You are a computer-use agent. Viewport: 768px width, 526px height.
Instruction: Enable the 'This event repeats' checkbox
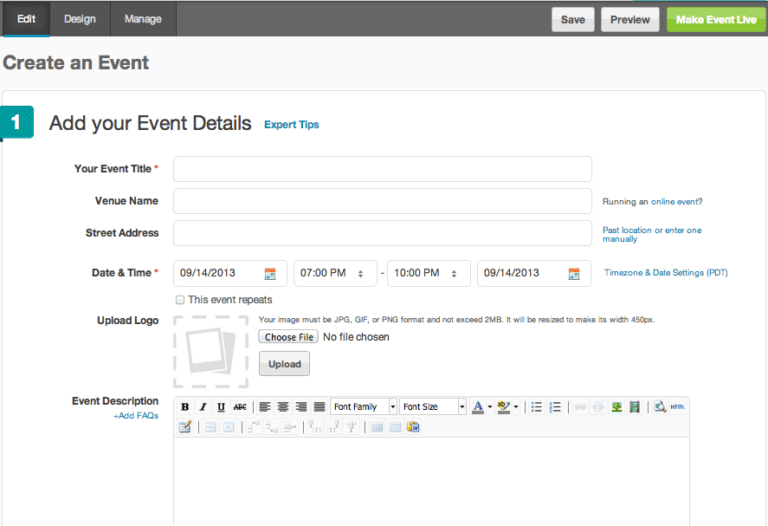180,299
